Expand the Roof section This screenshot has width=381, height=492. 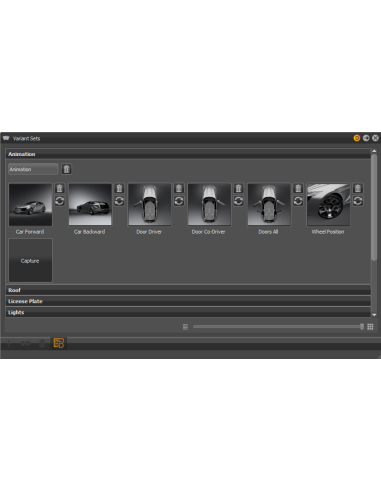(x=188, y=290)
